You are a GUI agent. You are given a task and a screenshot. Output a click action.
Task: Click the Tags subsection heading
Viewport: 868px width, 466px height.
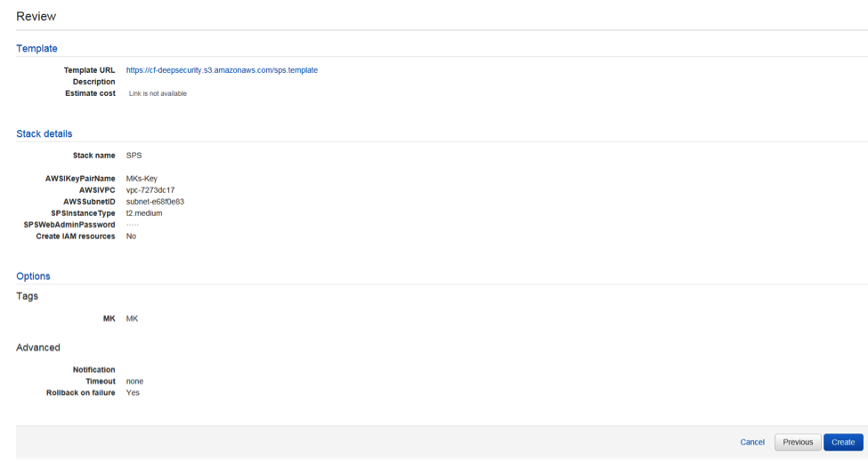click(27, 296)
